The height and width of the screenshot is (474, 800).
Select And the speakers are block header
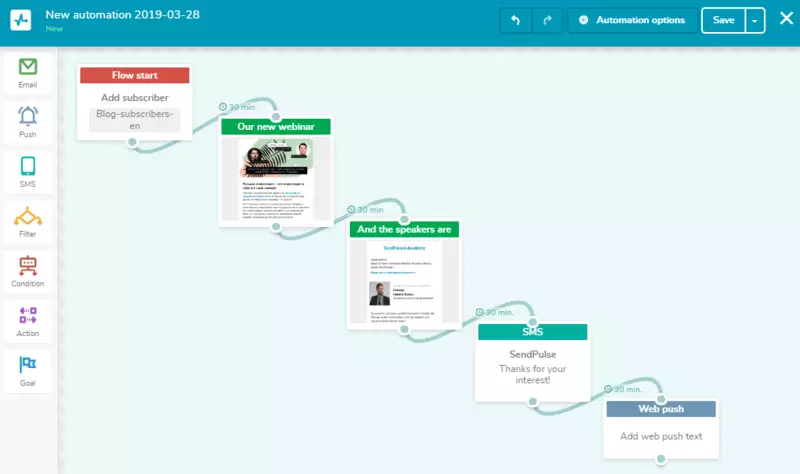point(404,230)
